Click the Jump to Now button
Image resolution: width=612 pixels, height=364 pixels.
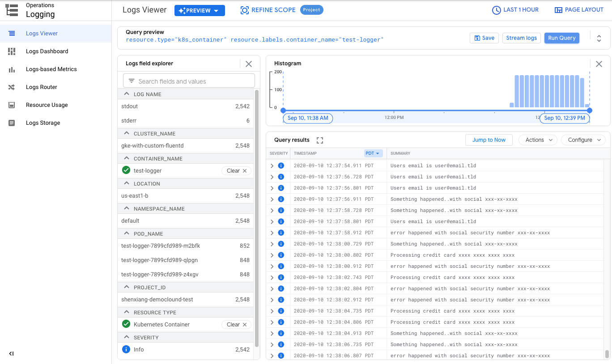[489, 140]
